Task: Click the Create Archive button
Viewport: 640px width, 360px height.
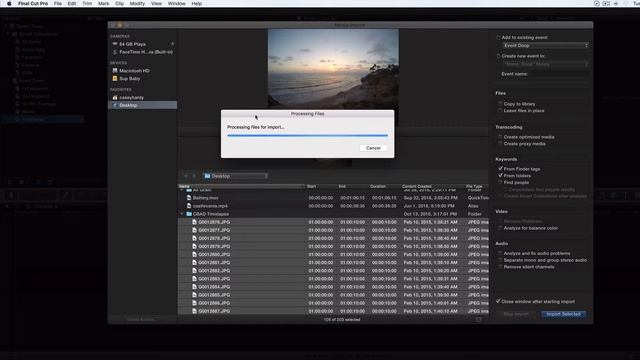Action: tap(141, 319)
